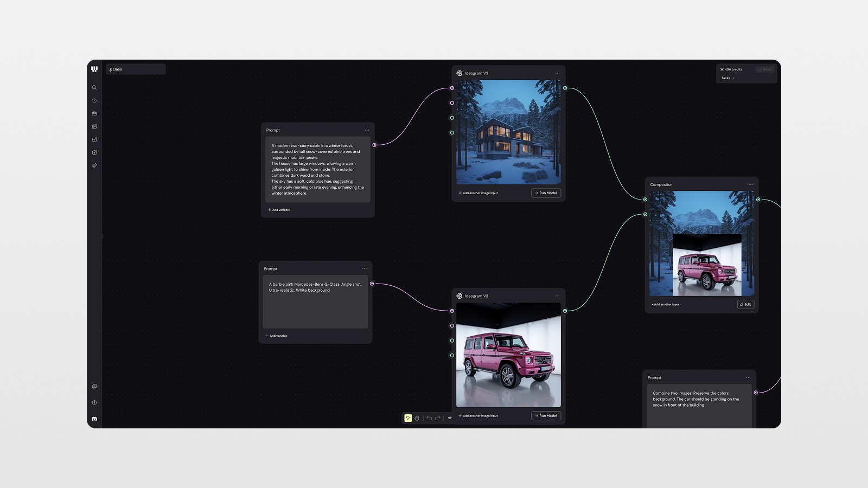This screenshot has height=488, width=868.
Task: Open the sparkle icon in the sidebar
Action: click(x=94, y=165)
